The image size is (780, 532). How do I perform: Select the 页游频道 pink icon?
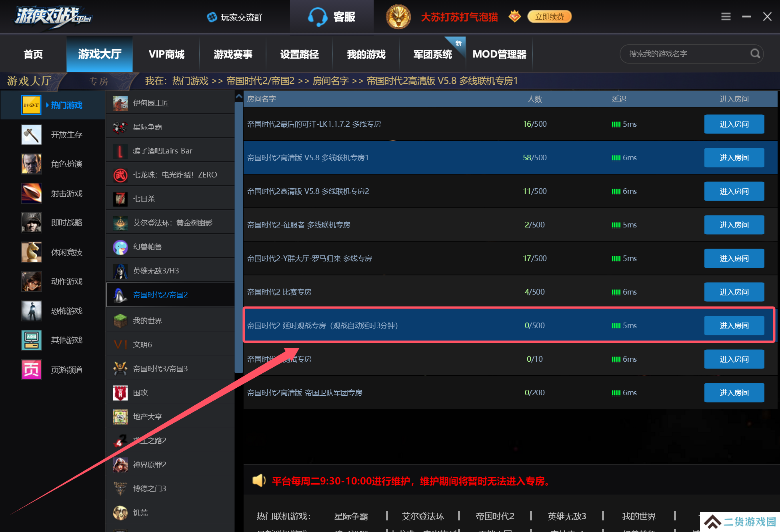coord(31,369)
